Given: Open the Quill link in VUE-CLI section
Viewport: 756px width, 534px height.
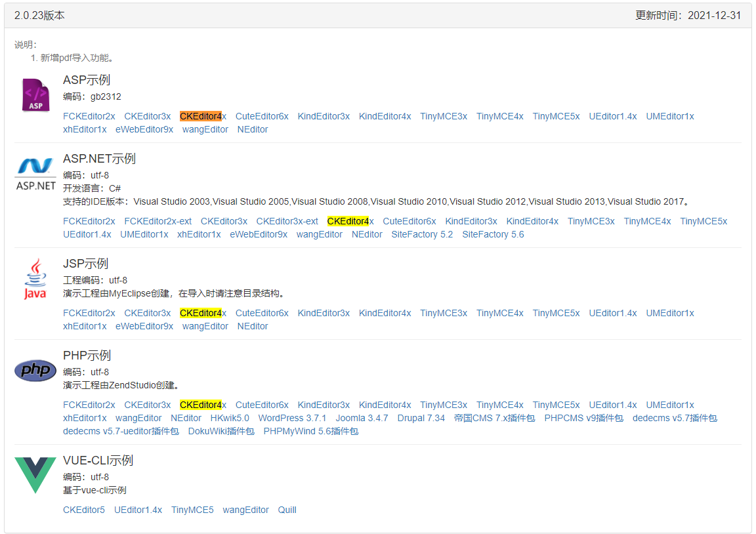Looking at the screenshot, I should tap(287, 510).
